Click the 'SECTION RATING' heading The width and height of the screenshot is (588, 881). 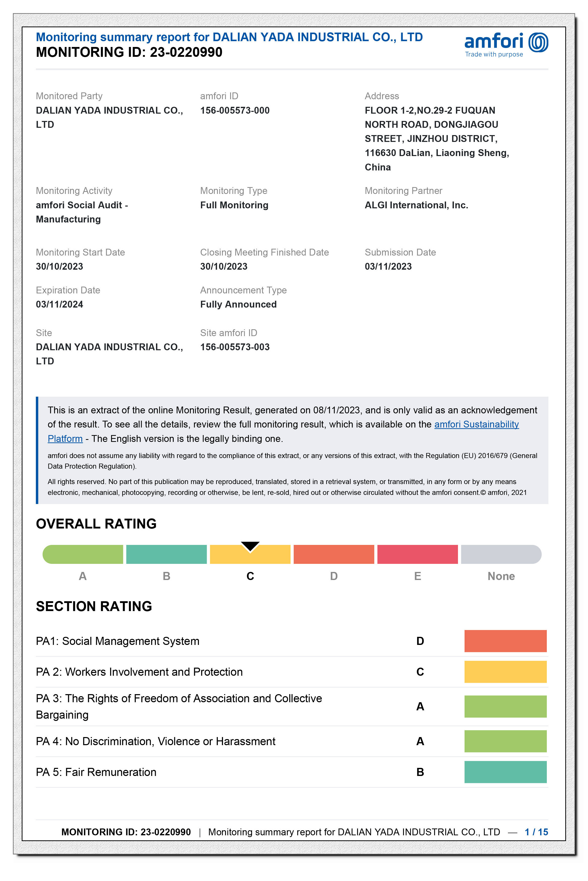[94, 607]
